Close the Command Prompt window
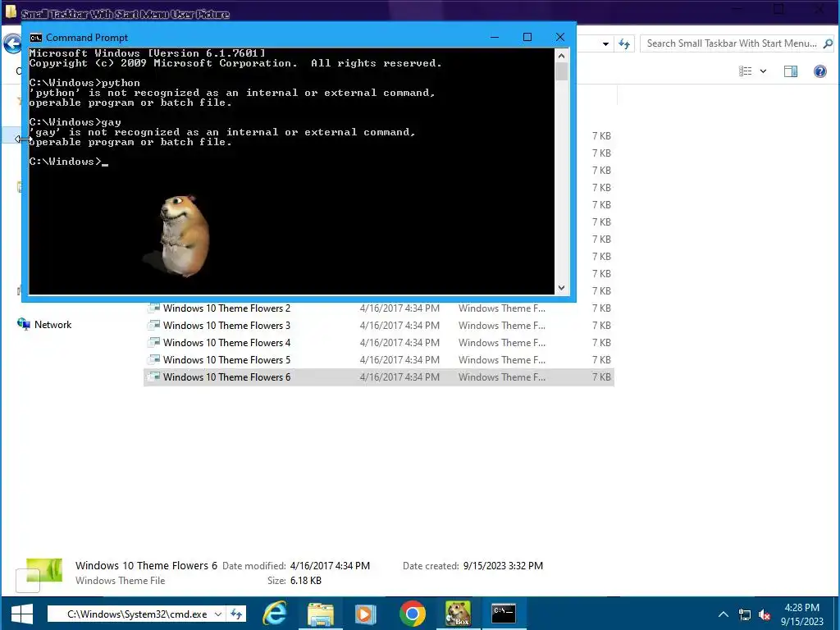Image resolution: width=840 pixels, height=630 pixels. 559,37
